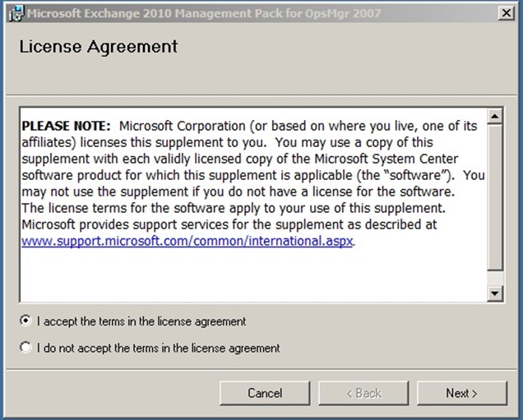Click the Next button to continue
The height and width of the screenshot is (420, 523).
tap(461, 393)
